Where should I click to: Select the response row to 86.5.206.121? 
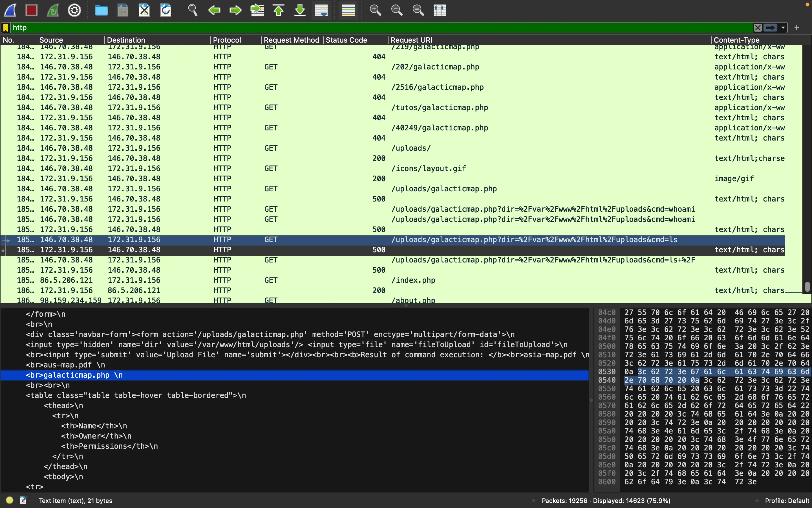tap(392, 290)
